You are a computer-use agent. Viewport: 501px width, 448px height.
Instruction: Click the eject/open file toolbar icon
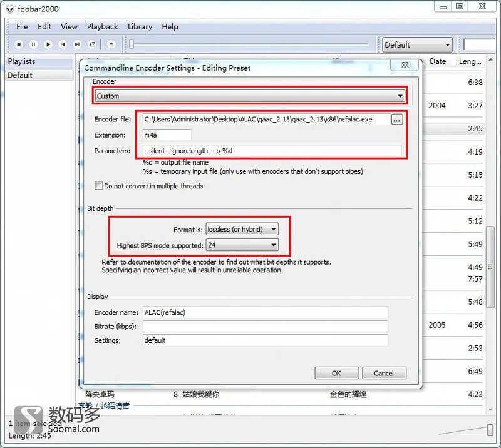coord(111,44)
